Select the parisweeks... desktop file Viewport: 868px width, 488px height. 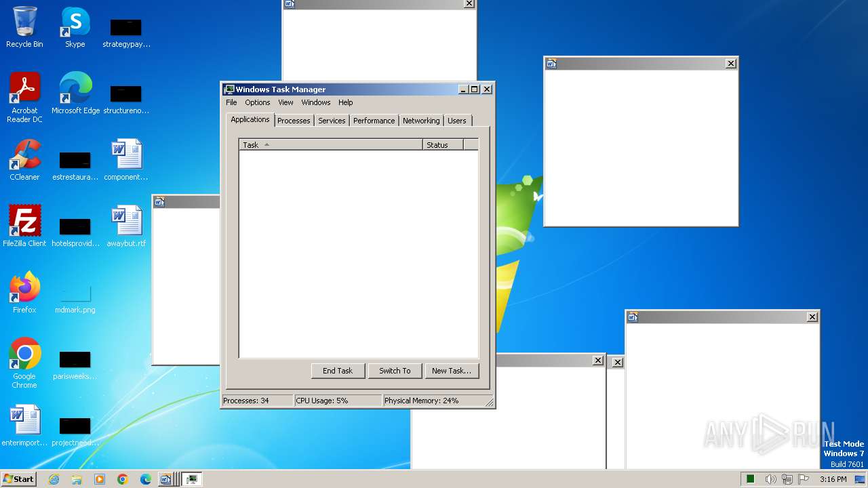coord(75,365)
